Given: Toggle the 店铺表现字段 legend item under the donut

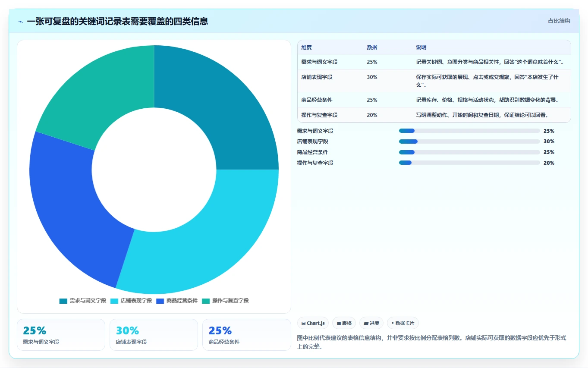Looking at the screenshot, I should coord(131,301).
